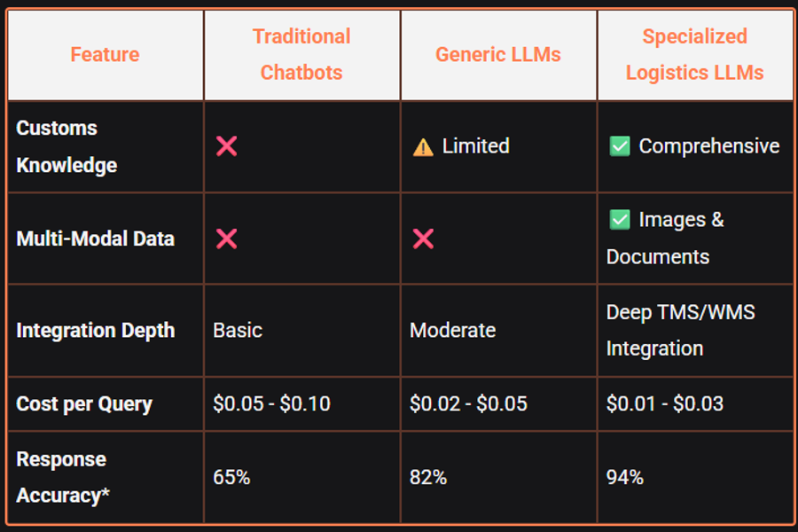The image size is (798, 532).
Task: Click the 94% accuracy value
Action: (x=624, y=478)
